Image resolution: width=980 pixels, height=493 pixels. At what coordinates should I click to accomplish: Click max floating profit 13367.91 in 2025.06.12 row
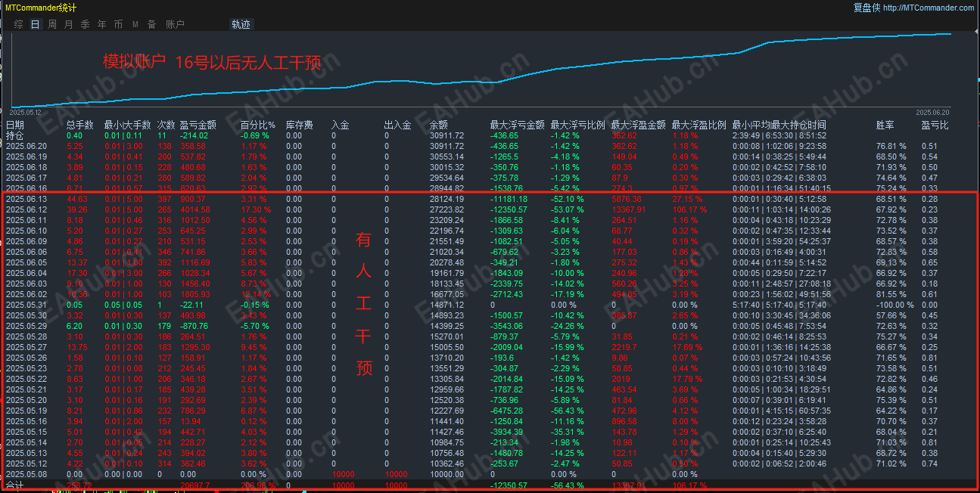pyautogui.click(x=628, y=209)
